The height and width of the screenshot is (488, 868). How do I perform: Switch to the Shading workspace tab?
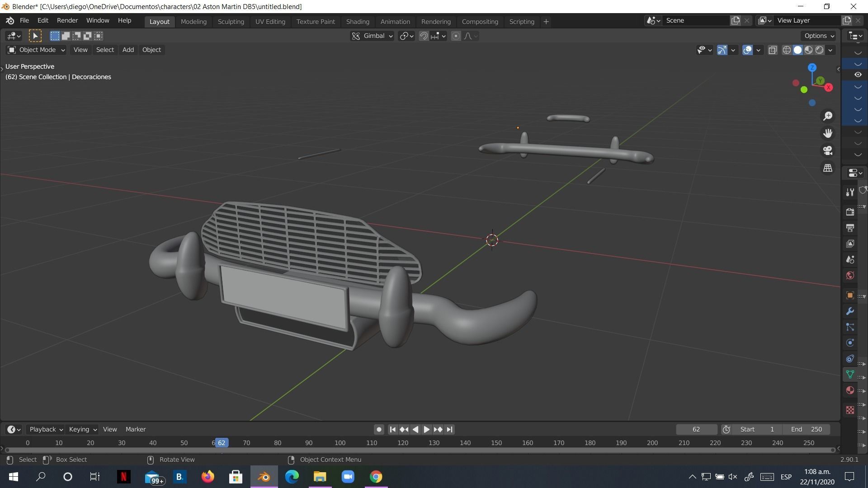coord(358,22)
